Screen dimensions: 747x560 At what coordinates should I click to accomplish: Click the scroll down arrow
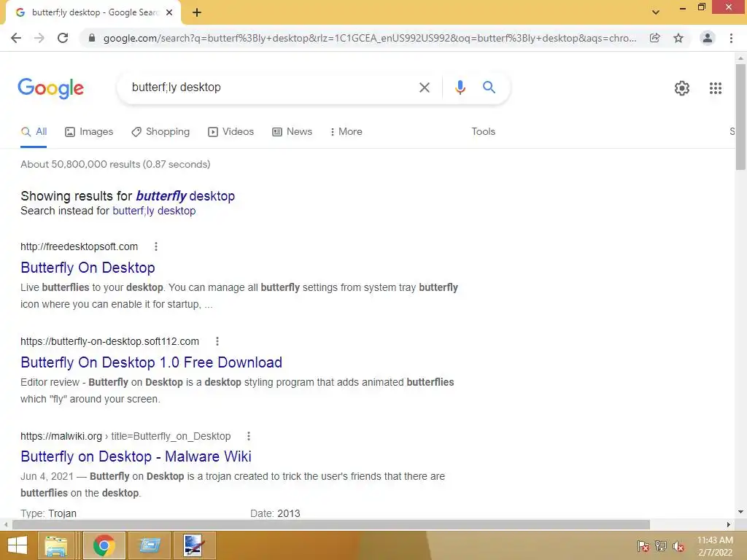click(740, 513)
